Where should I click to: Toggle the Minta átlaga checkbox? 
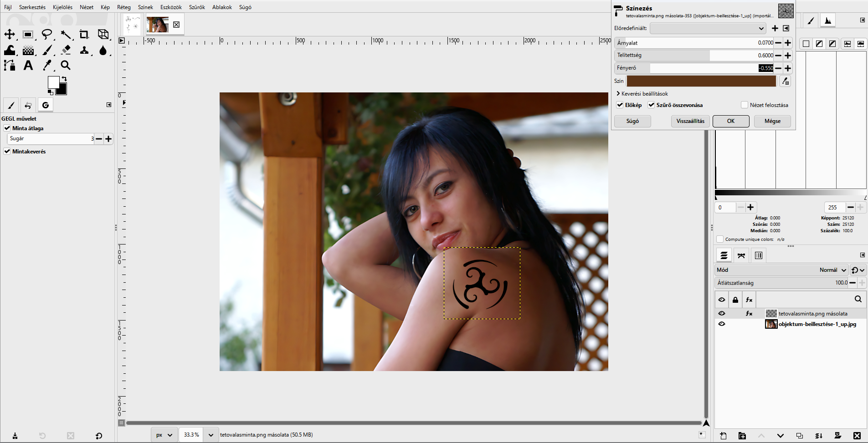7,128
